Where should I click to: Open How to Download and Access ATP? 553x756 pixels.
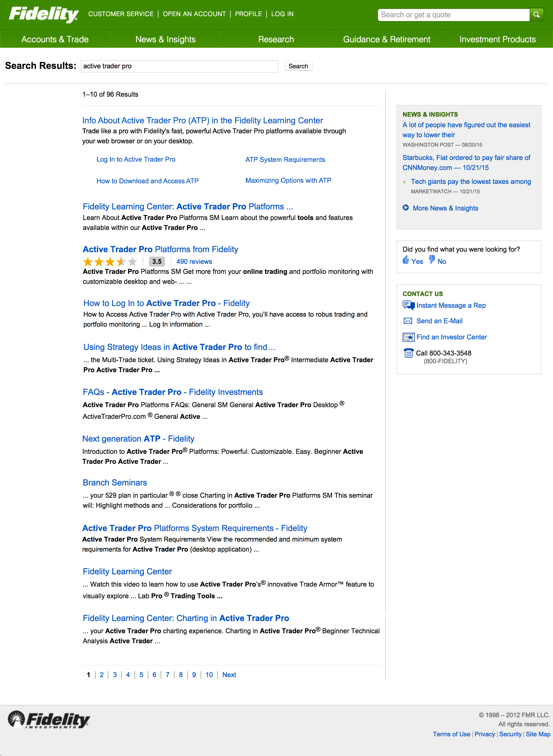coord(148,181)
